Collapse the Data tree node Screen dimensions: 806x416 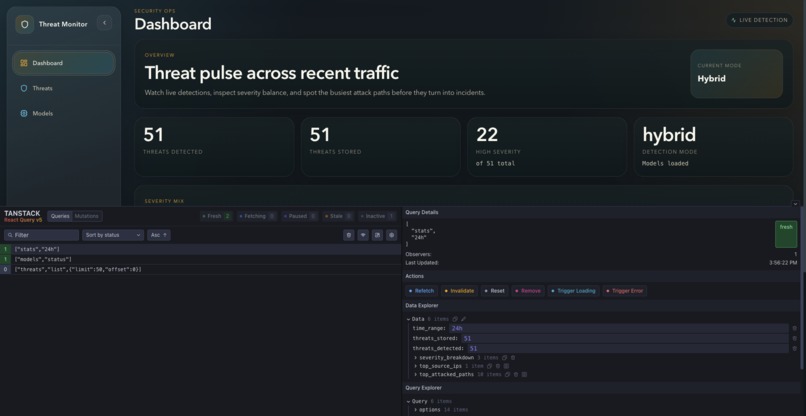[x=409, y=319]
